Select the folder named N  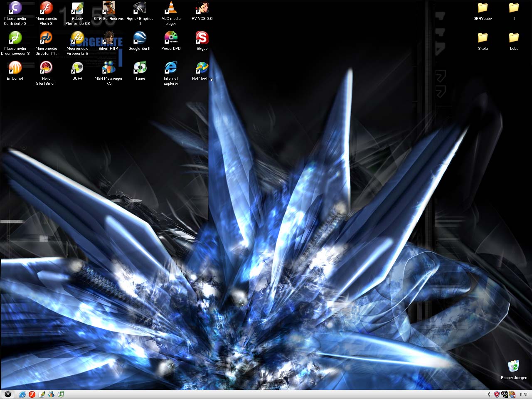point(514,11)
